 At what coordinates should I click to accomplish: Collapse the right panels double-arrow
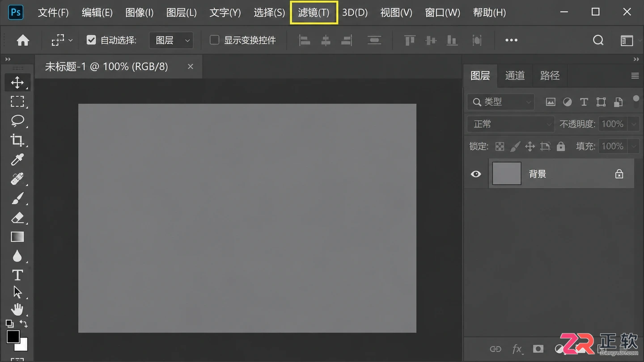636,59
